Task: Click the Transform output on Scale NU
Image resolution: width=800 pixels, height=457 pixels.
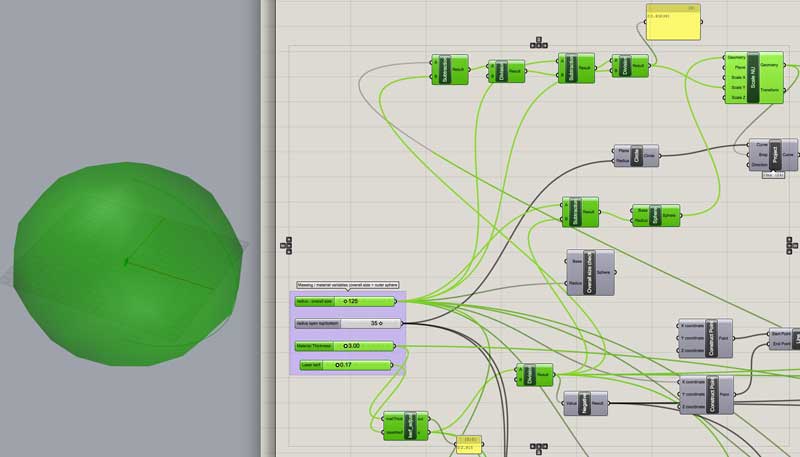Action: coord(769,90)
